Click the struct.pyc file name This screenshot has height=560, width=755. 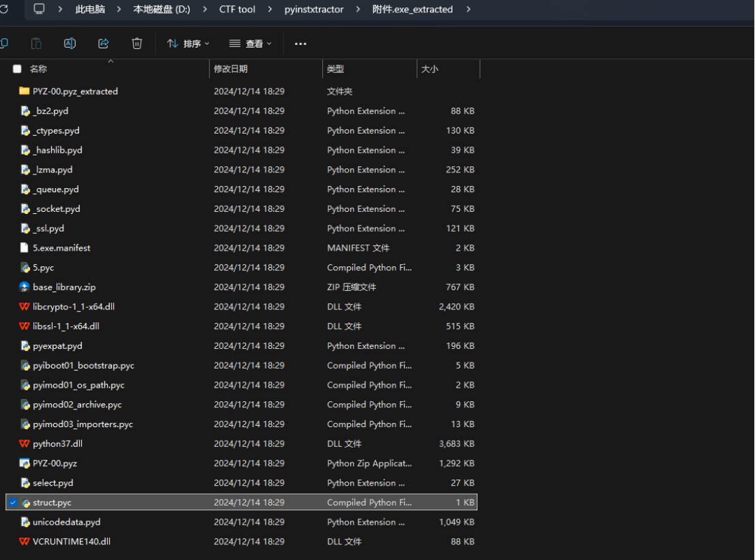pyautogui.click(x=52, y=503)
